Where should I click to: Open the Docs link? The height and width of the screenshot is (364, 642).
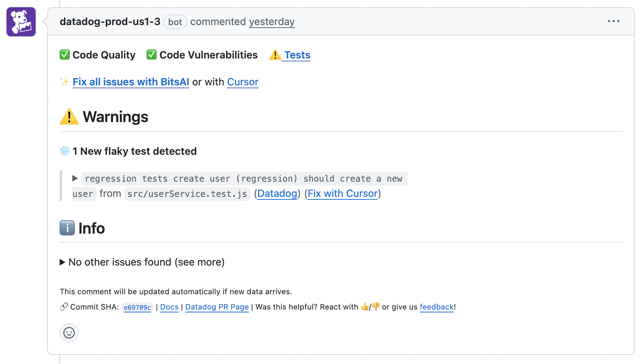pyautogui.click(x=169, y=307)
